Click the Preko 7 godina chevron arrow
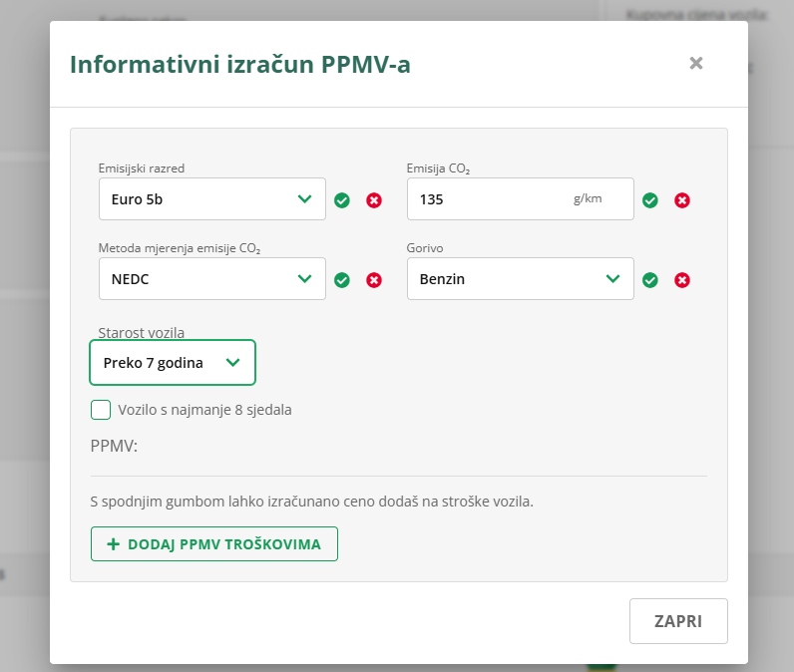Screen dimensions: 794x672 click(233, 363)
